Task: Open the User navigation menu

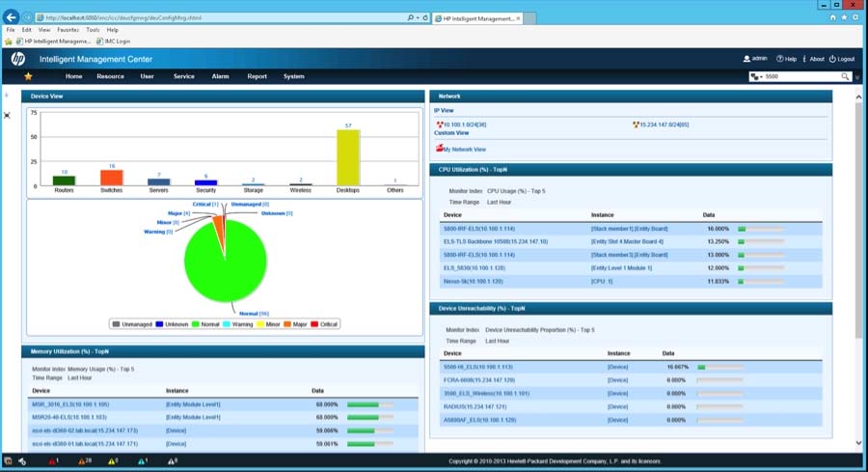Action: (x=147, y=76)
